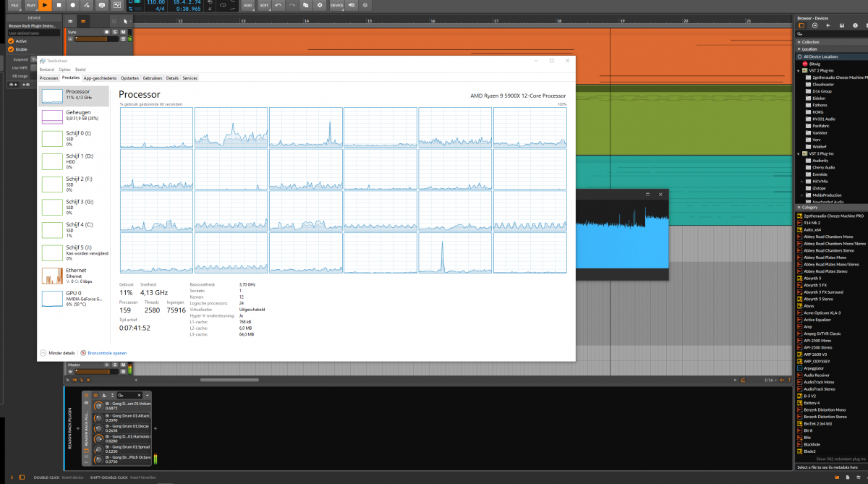
Task: Open the DEVICE menu in the toolbar
Action: [x=337, y=5]
